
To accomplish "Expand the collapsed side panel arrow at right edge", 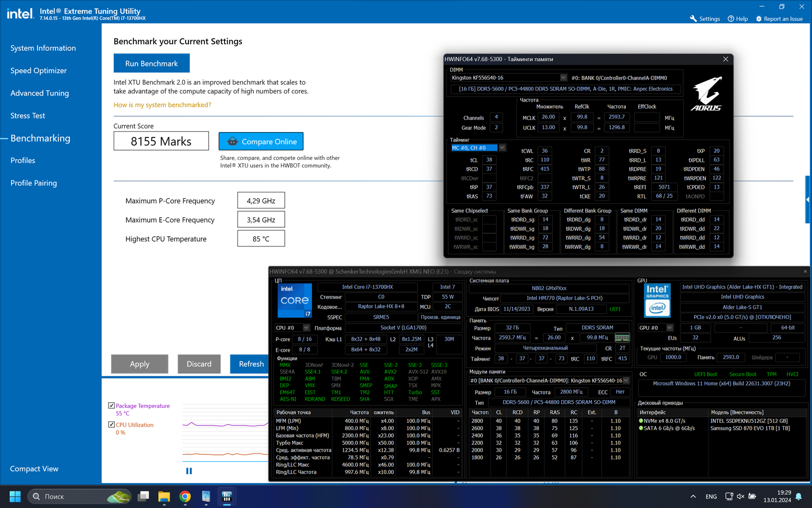I will tap(808, 199).
